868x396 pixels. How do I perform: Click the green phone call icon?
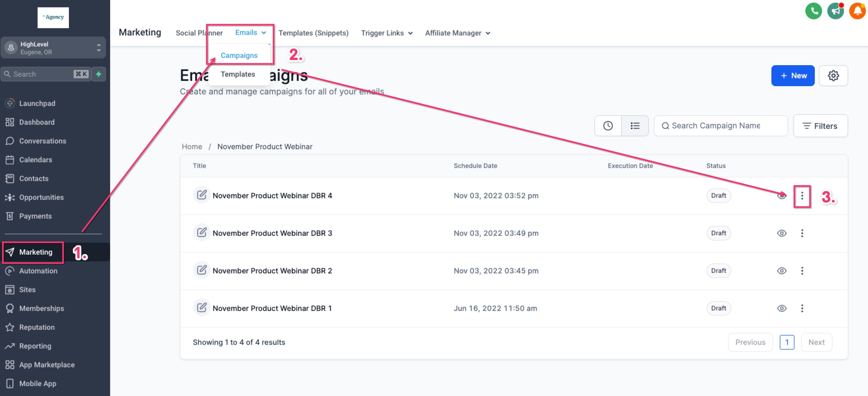click(x=813, y=11)
